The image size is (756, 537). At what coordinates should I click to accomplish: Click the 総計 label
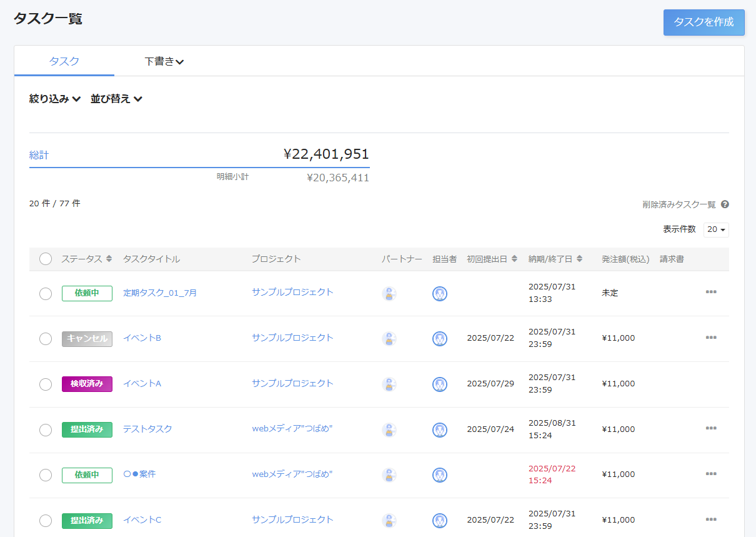pyautogui.click(x=39, y=155)
